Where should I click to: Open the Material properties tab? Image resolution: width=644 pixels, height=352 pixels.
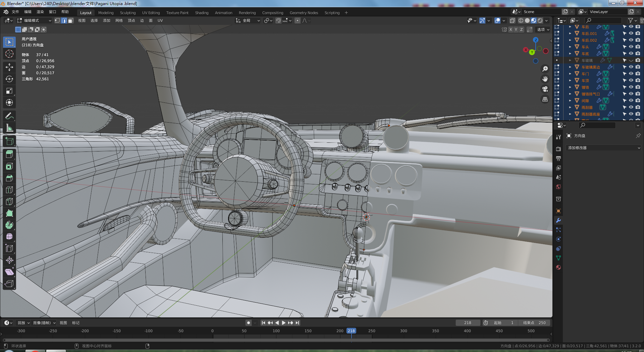558,267
